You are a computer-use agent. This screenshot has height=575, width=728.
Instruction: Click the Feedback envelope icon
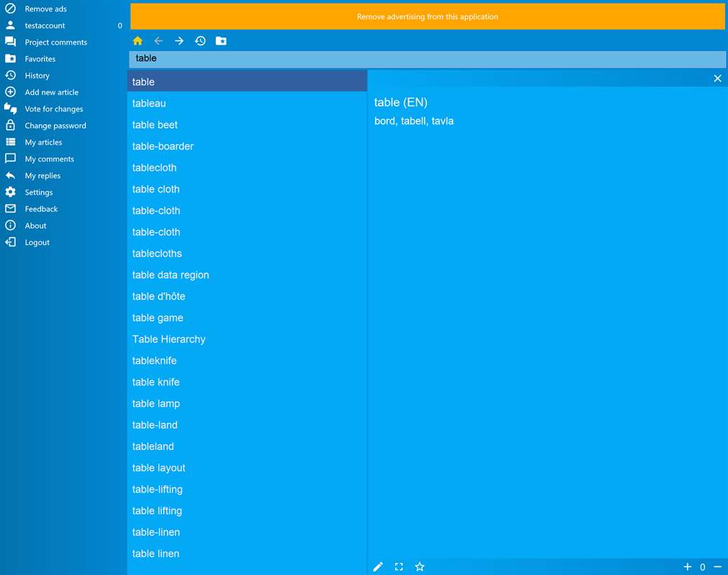click(10, 209)
